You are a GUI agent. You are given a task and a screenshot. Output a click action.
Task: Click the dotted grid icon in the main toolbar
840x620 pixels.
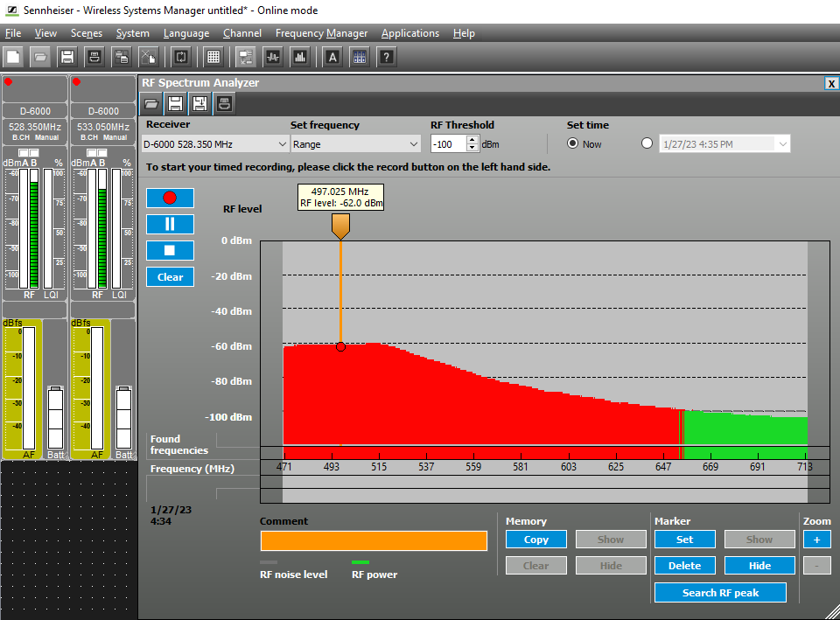[213, 57]
